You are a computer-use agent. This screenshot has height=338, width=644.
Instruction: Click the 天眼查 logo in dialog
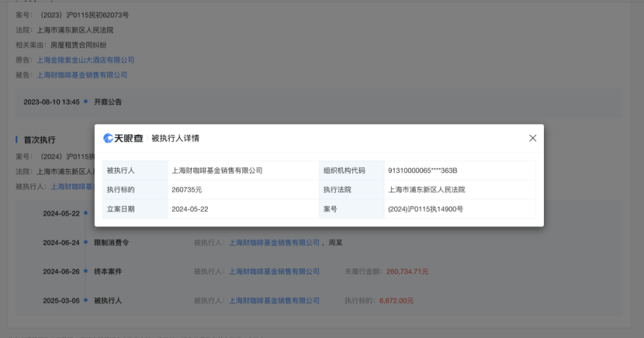123,138
